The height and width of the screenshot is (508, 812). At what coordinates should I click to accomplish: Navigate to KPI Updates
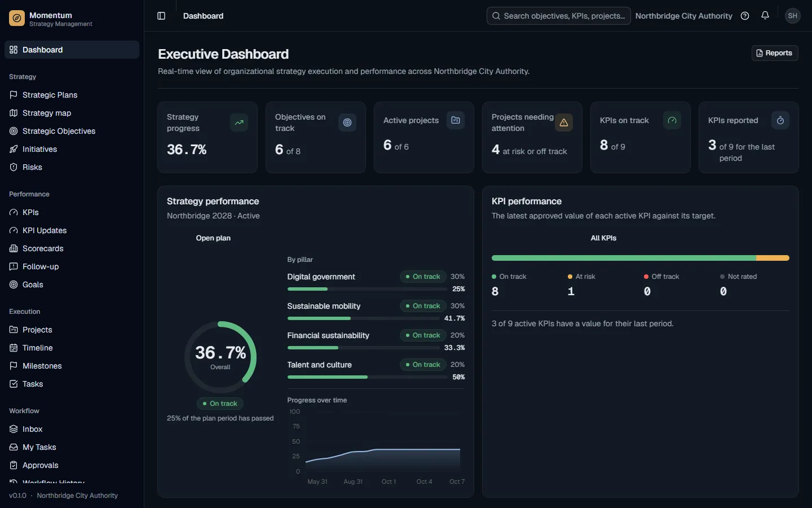(72, 230)
